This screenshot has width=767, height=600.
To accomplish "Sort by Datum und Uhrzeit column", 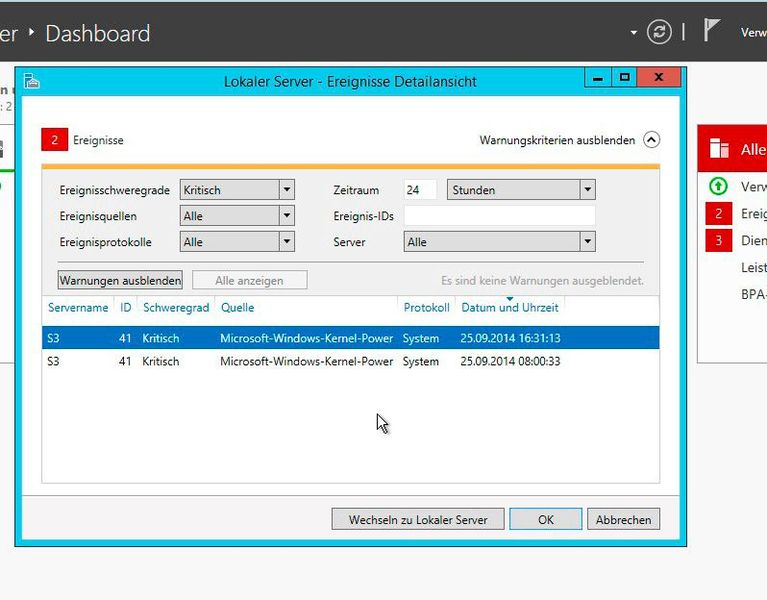I will (510, 308).
